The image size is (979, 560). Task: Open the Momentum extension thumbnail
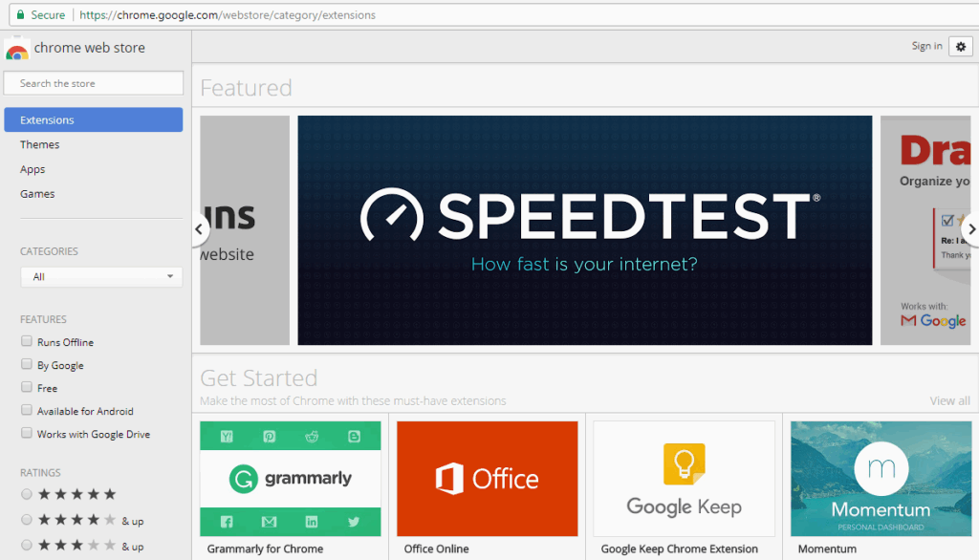(x=881, y=479)
